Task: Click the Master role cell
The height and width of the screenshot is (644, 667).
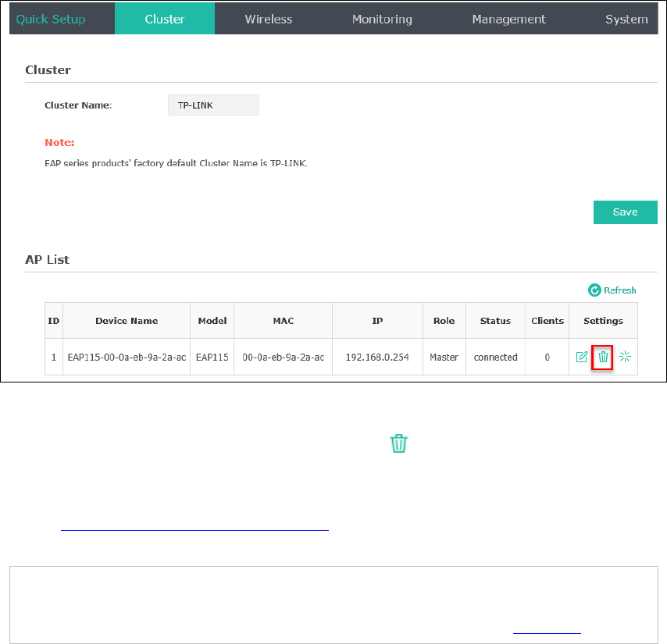Action: 444,357
